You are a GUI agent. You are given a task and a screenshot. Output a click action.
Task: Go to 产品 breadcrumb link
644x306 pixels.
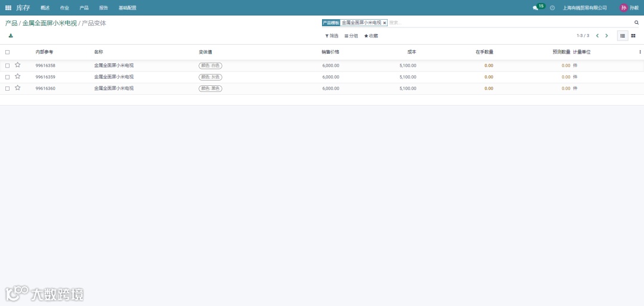tap(11, 23)
